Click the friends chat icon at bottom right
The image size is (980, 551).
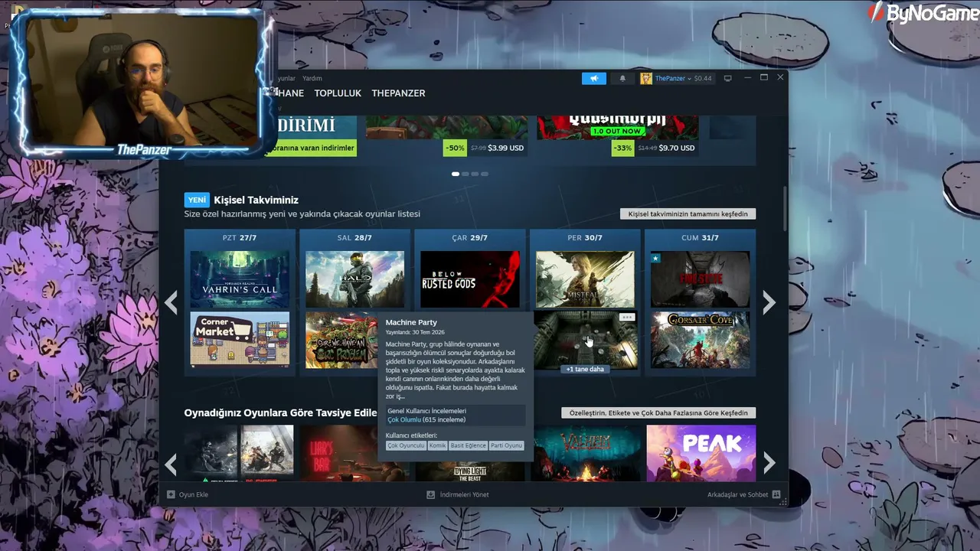[776, 494]
